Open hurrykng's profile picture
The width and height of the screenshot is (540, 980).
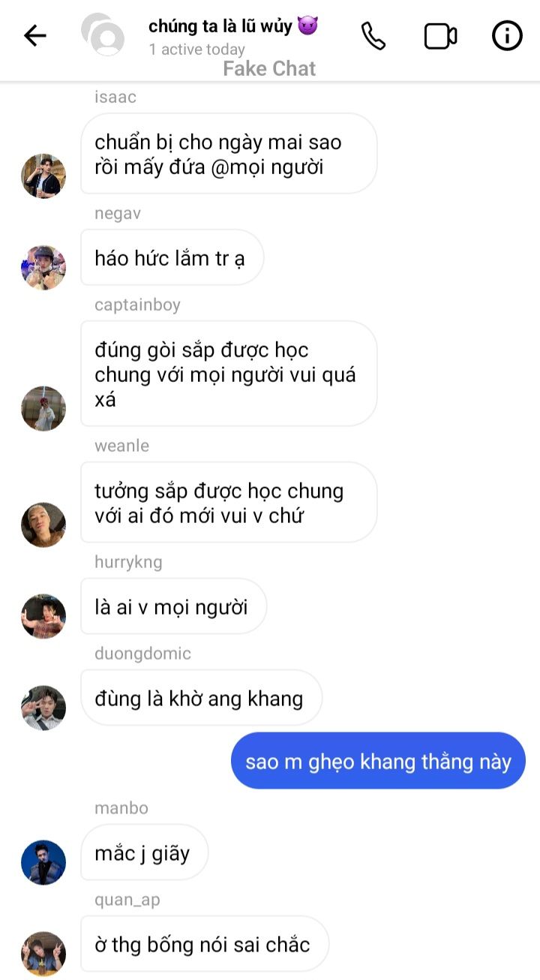[x=43, y=617]
